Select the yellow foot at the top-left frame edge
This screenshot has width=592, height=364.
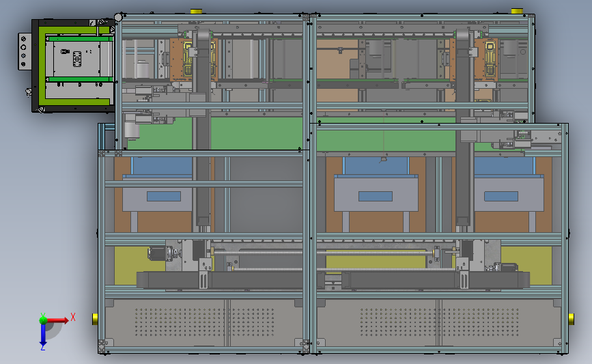[196, 12]
